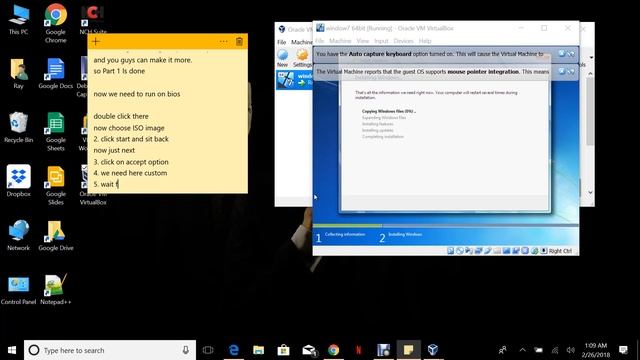Switch to Sticky Notes on the taskbar

pos(408,350)
